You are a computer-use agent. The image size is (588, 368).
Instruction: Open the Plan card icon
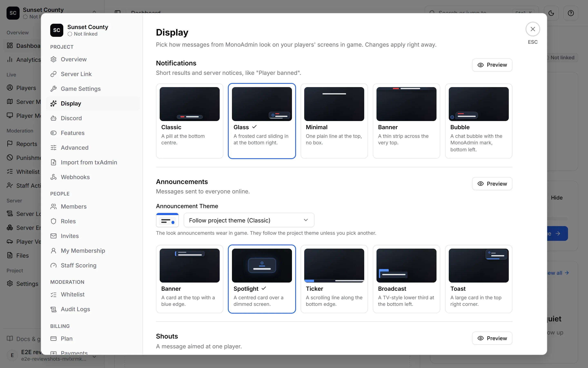53,339
